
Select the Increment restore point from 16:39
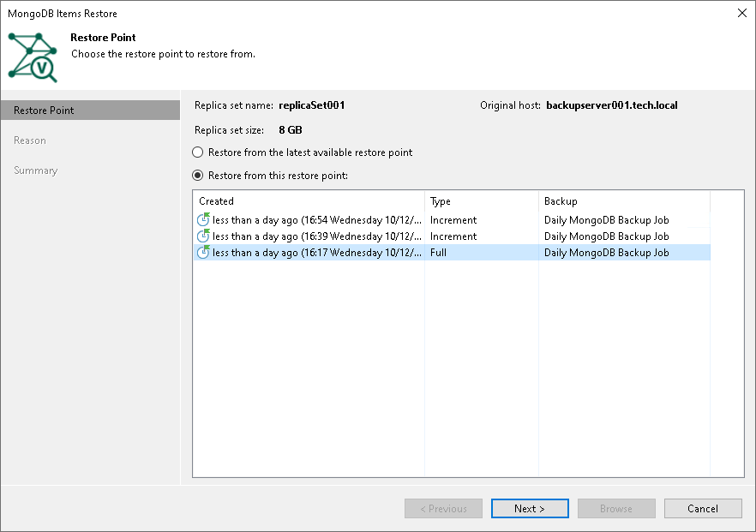(309, 236)
